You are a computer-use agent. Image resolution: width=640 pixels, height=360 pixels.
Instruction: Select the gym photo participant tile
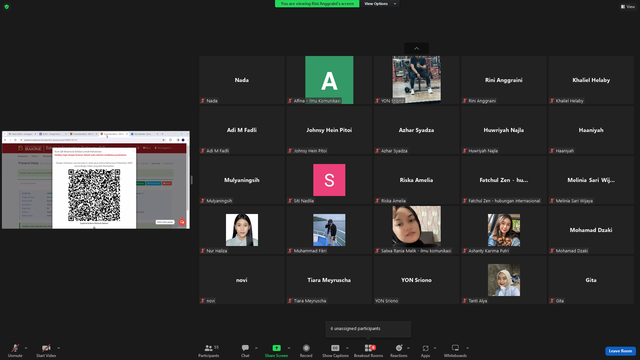tap(416, 80)
